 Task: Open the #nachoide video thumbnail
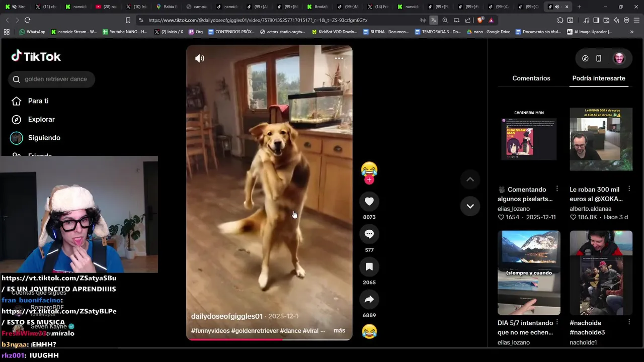(x=601, y=273)
